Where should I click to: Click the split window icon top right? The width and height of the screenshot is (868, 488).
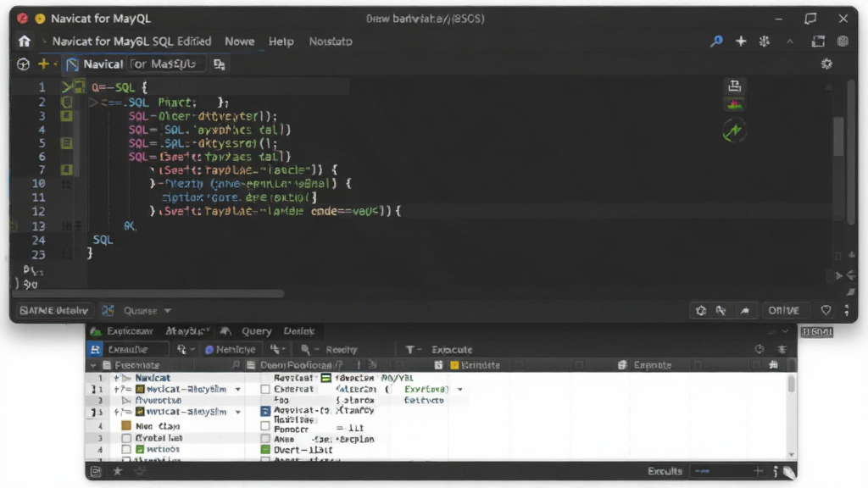[x=818, y=41]
